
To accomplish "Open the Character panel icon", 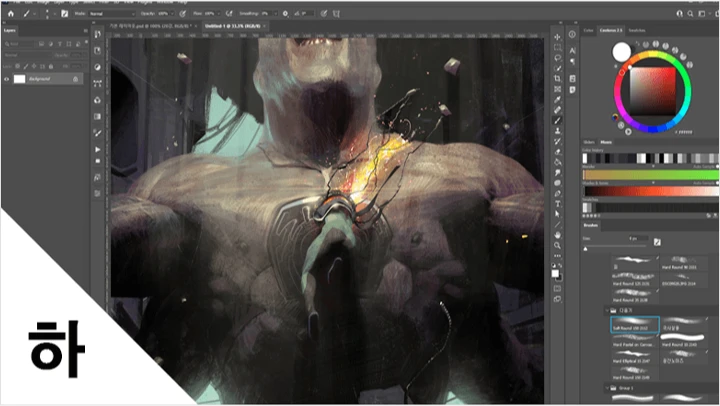I will pyautogui.click(x=572, y=51).
